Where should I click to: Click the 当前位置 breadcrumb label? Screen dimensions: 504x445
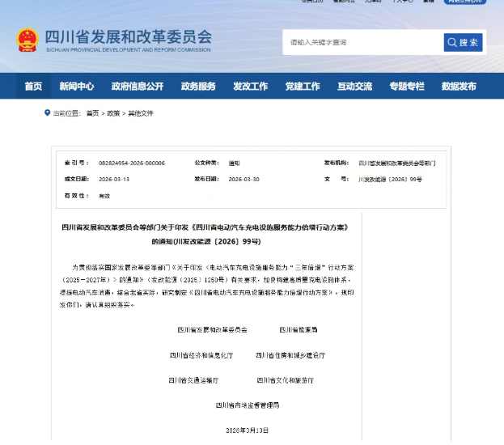(66, 113)
